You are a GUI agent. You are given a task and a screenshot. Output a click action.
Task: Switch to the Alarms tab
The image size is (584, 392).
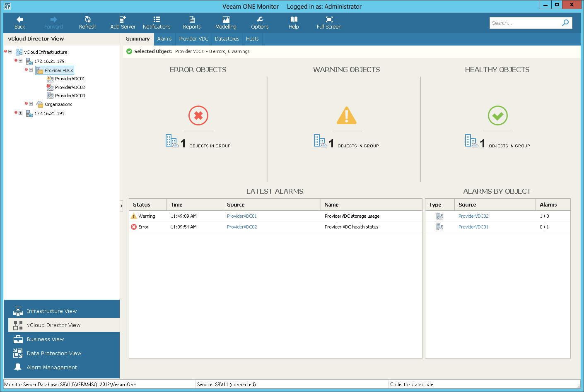coord(164,39)
